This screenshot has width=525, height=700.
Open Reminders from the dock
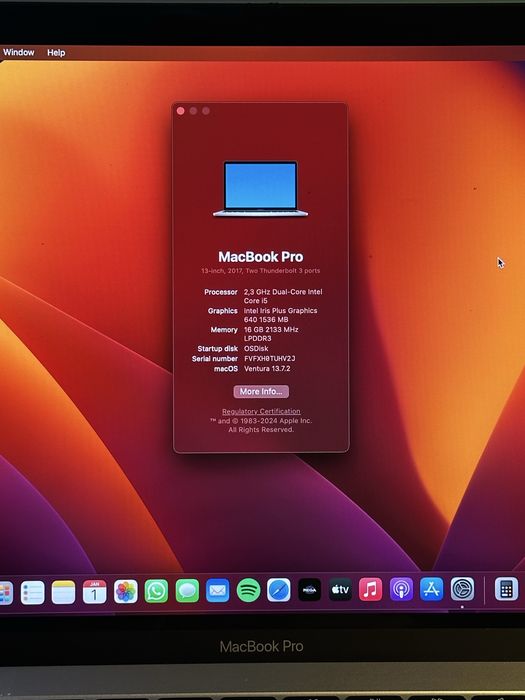coord(33,592)
